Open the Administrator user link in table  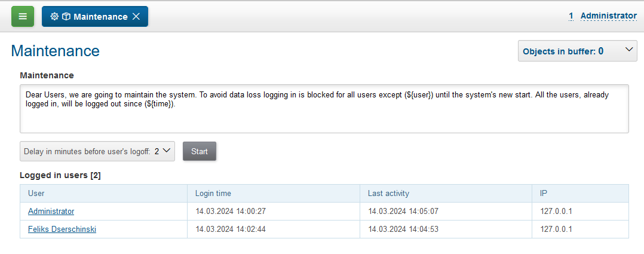pyautogui.click(x=51, y=211)
